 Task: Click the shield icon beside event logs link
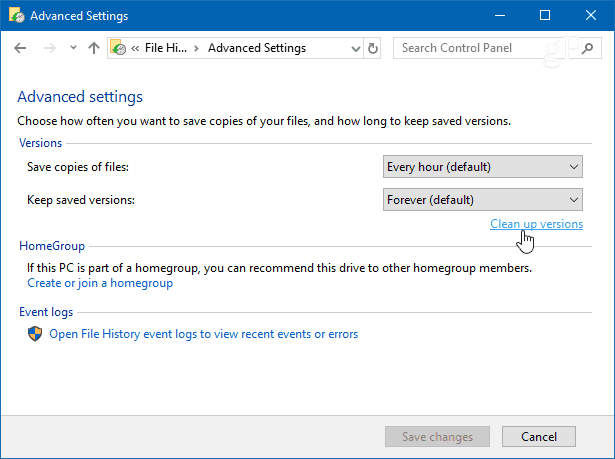35,334
